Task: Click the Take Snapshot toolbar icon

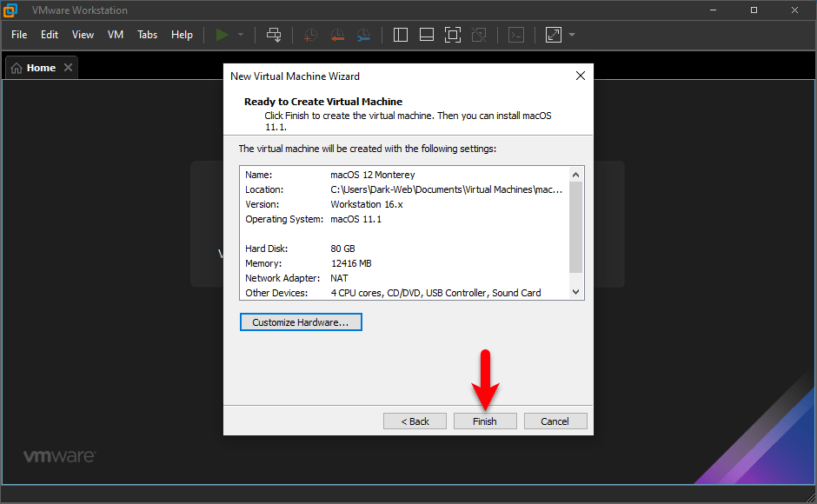Action: pos(310,35)
